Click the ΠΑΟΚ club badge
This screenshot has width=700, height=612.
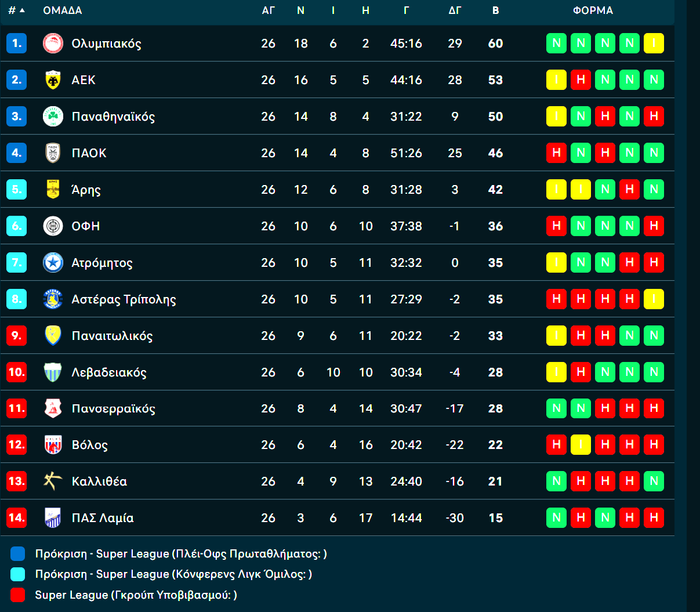[53, 153]
